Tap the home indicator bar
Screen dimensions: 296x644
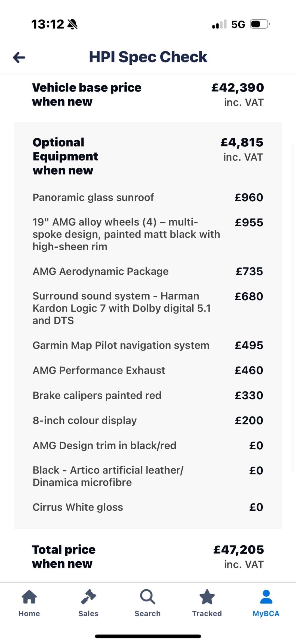tap(148, 636)
